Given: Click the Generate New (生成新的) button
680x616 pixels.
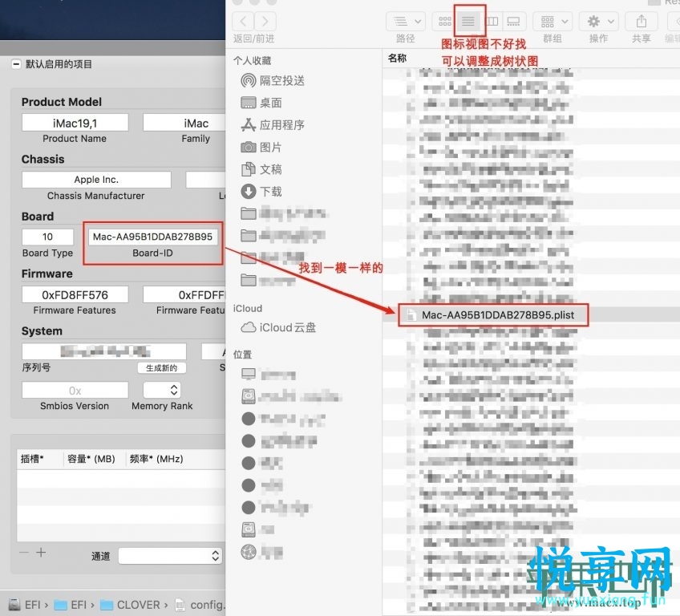Looking at the screenshot, I should click(162, 368).
